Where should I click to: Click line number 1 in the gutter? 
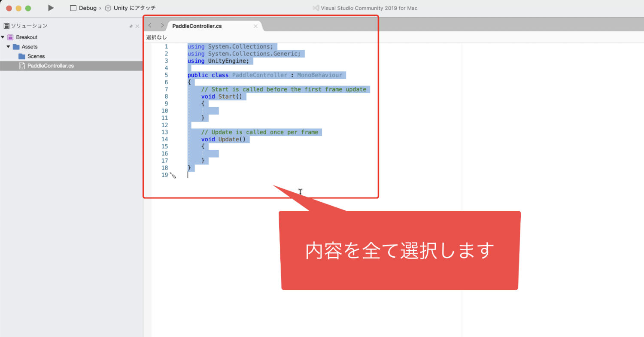point(166,46)
